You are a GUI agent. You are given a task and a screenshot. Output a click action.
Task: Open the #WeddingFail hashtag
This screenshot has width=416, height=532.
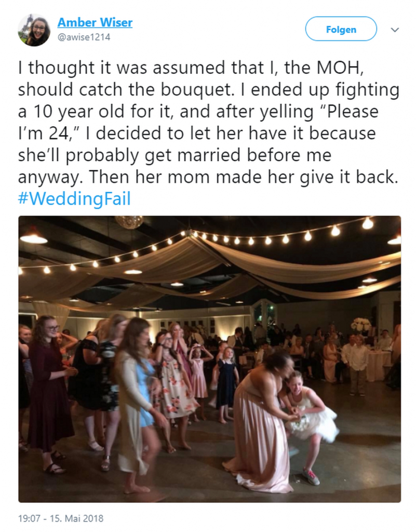(74, 198)
